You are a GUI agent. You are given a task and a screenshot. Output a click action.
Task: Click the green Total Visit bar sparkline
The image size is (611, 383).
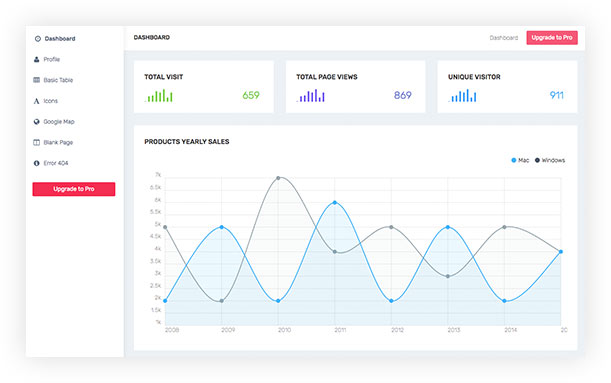pyautogui.click(x=159, y=95)
